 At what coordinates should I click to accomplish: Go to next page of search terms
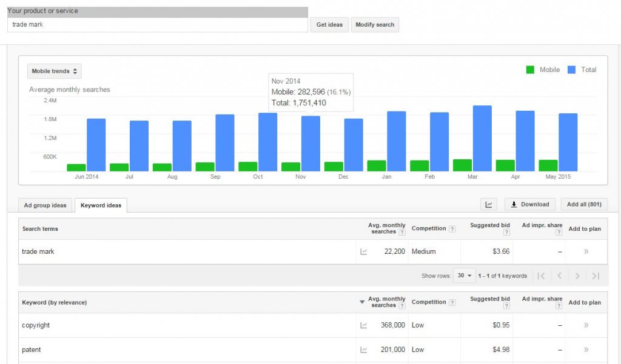pos(577,276)
